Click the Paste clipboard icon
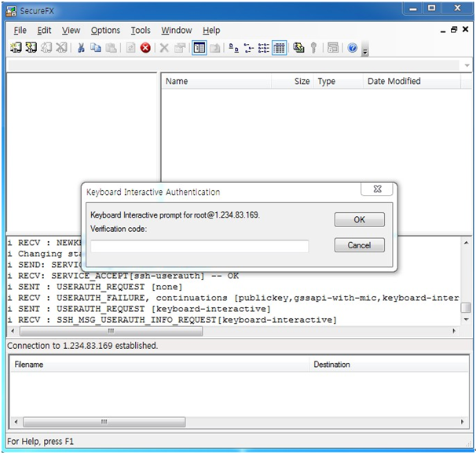476x455 pixels. coord(111,48)
